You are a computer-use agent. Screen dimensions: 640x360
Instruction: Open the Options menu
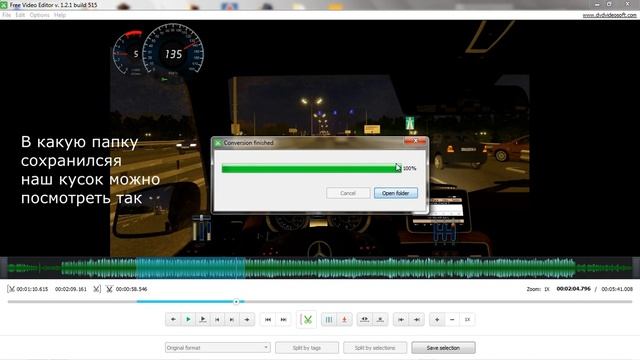point(39,15)
